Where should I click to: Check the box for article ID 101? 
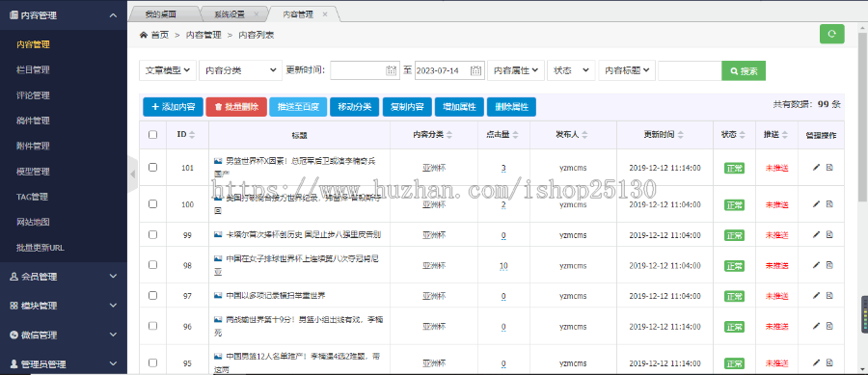(x=152, y=167)
